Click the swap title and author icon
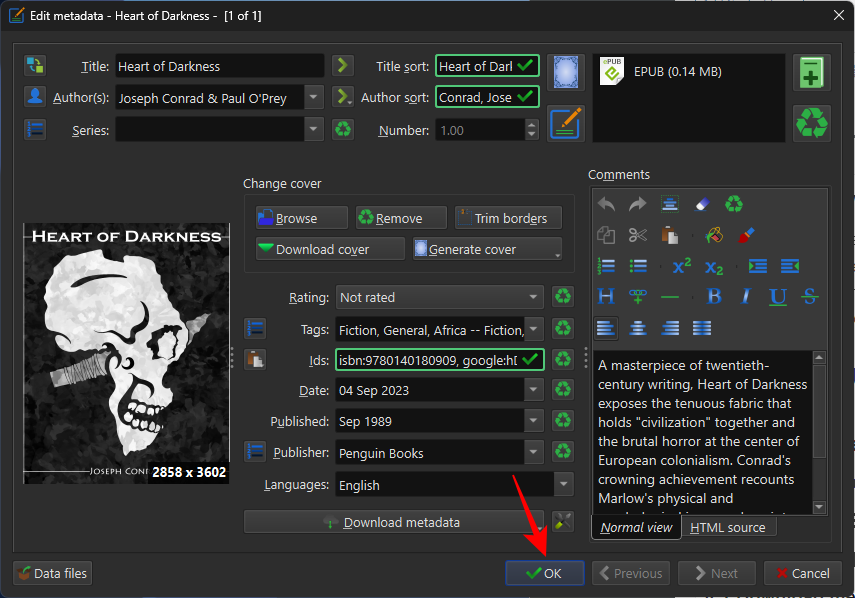The image size is (855, 598). [35, 65]
